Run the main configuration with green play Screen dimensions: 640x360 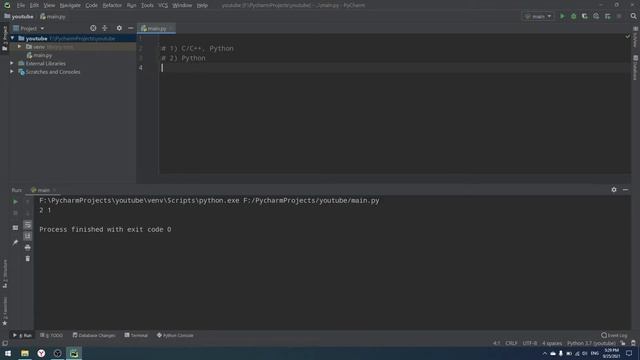click(x=562, y=16)
